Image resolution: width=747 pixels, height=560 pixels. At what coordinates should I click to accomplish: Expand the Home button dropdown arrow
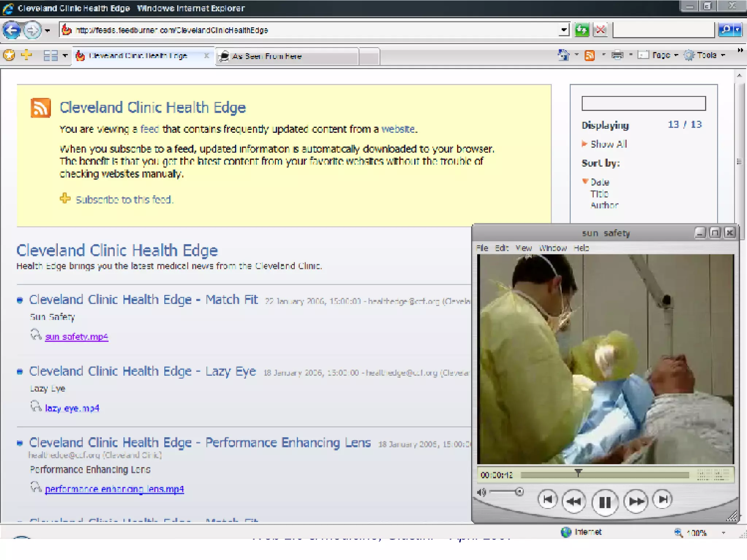[x=576, y=55]
